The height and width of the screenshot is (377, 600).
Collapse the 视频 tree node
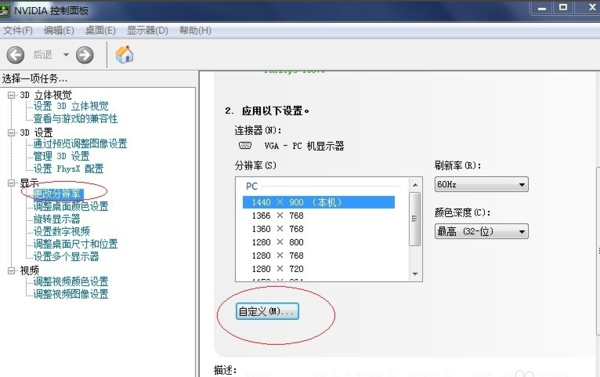coord(11,271)
